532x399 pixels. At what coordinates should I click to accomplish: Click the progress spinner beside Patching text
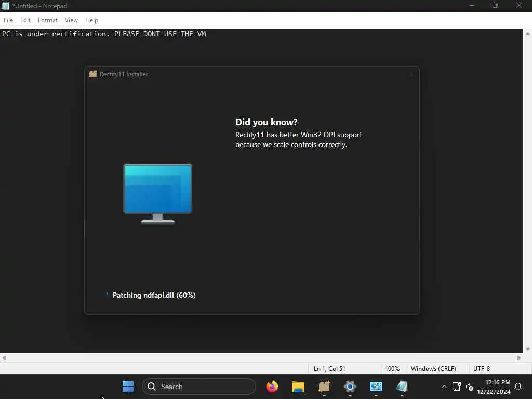pos(107,295)
